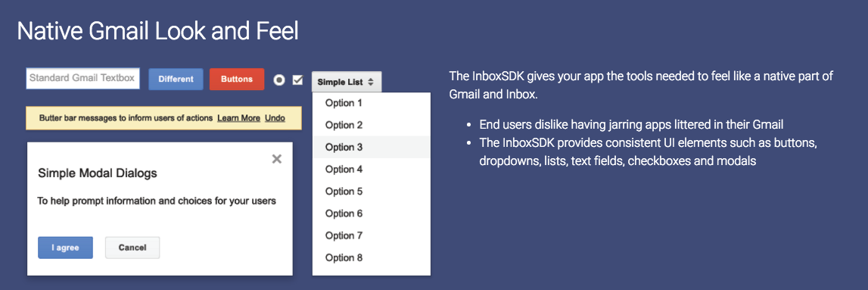Viewport: 868px width, 290px height.
Task: Uncheck the checked checkbox
Action: coord(298,80)
